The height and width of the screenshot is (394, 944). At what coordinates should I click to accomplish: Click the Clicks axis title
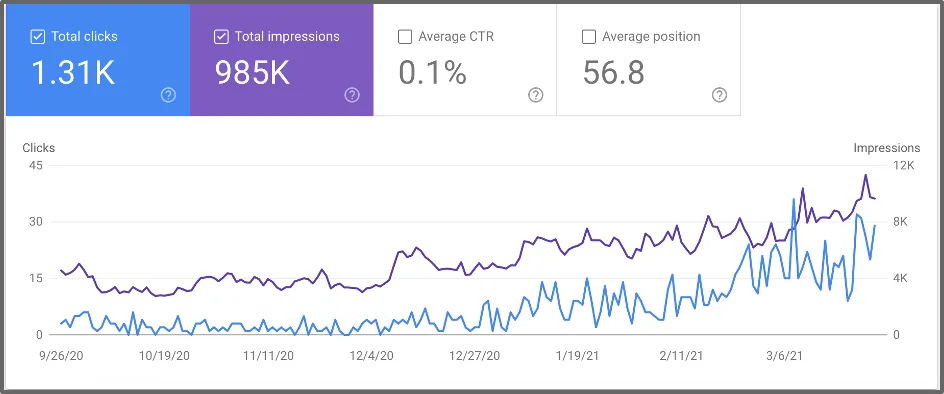[39, 148]
